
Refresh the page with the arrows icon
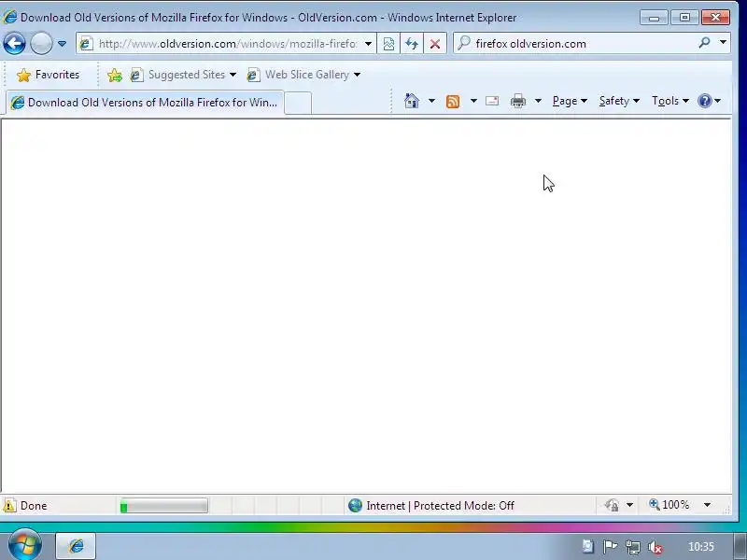(412, 44)
